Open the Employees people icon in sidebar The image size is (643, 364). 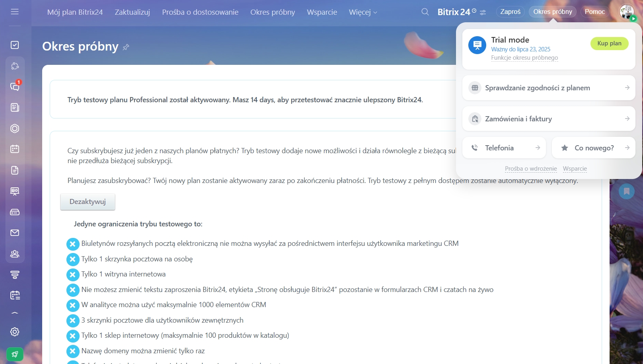pos(15,254)
